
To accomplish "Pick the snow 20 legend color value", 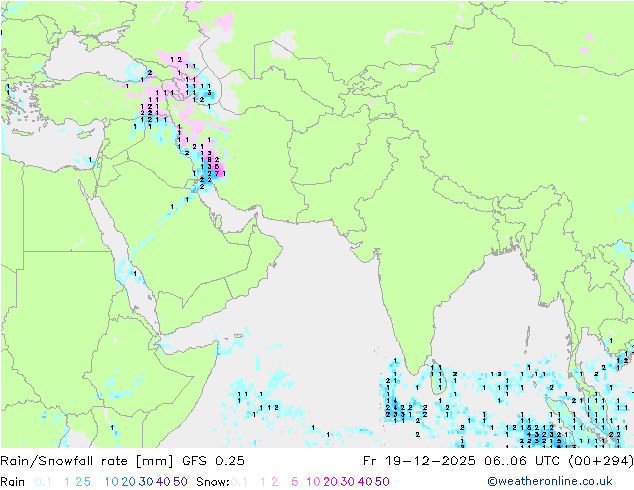I will pos(330,482).
